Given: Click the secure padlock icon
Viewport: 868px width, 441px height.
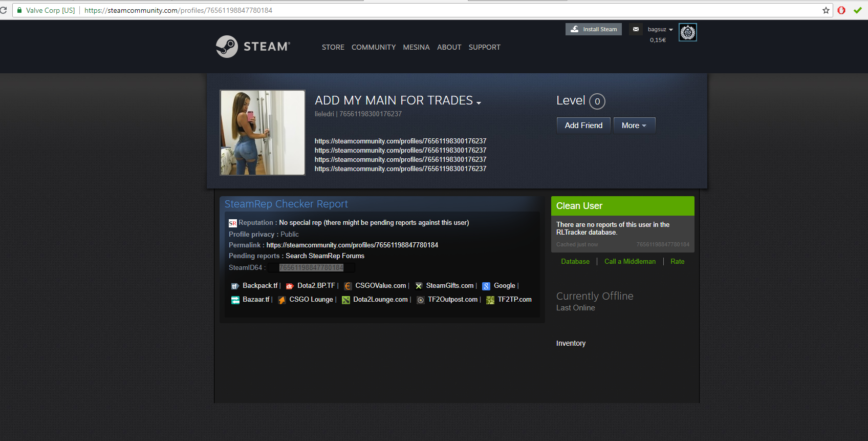Looking at the screenshot, I should pos(19,10).
